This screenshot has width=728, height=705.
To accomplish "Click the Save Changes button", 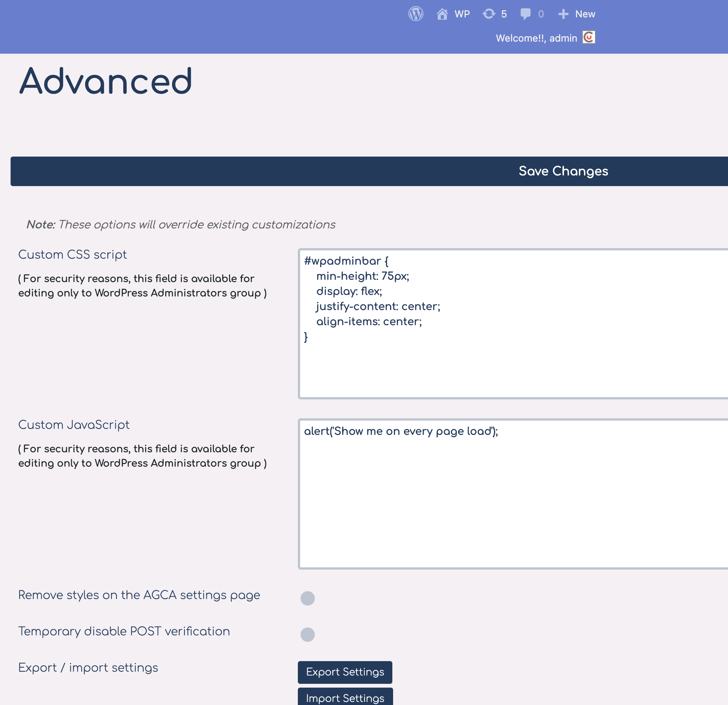I will pos(563,171).
